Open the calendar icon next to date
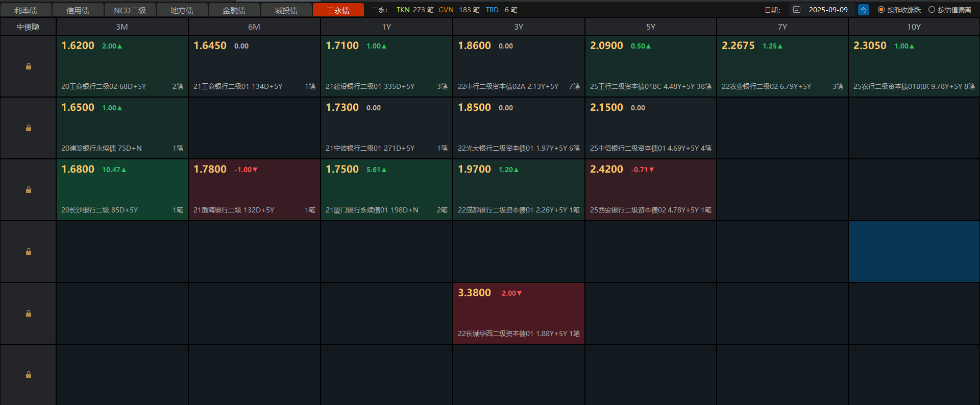 797,10
